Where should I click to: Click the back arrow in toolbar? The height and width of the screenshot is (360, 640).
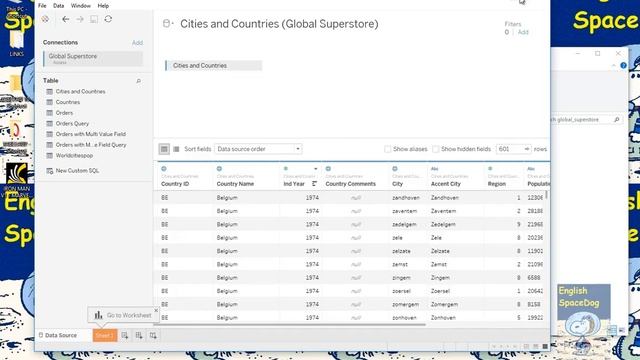click(x=65, y=19)
